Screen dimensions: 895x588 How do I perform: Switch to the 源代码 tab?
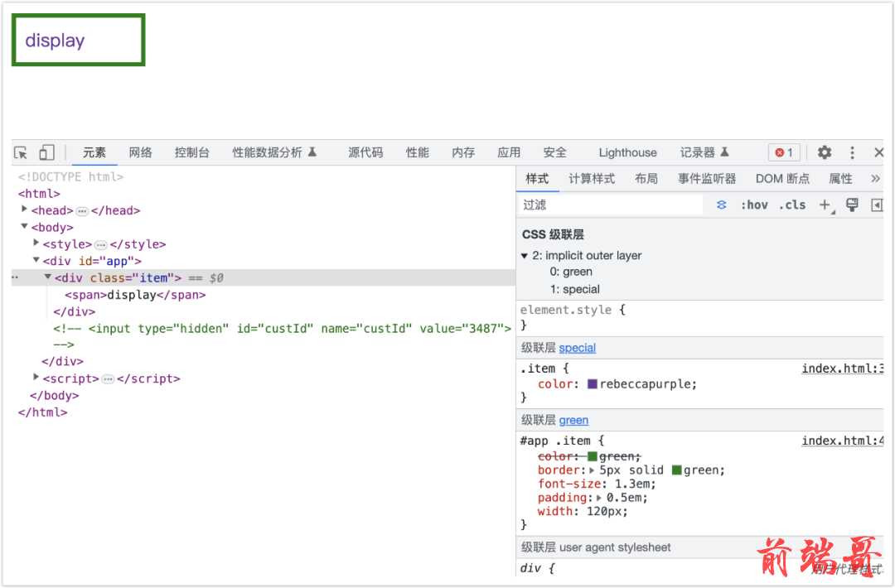(365, 152)
